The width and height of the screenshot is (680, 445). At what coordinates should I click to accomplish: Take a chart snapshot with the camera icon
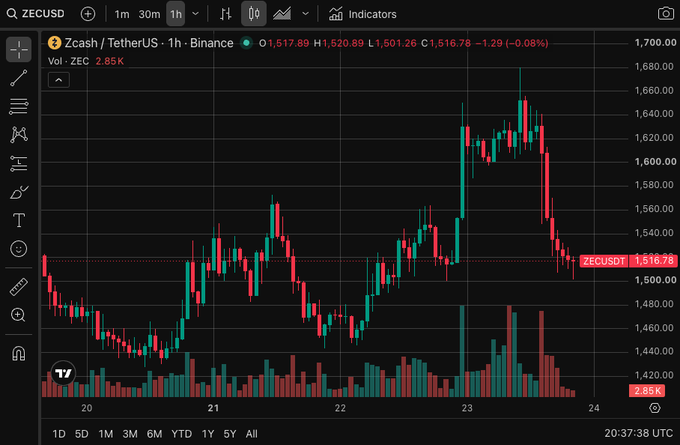(665, 13)
